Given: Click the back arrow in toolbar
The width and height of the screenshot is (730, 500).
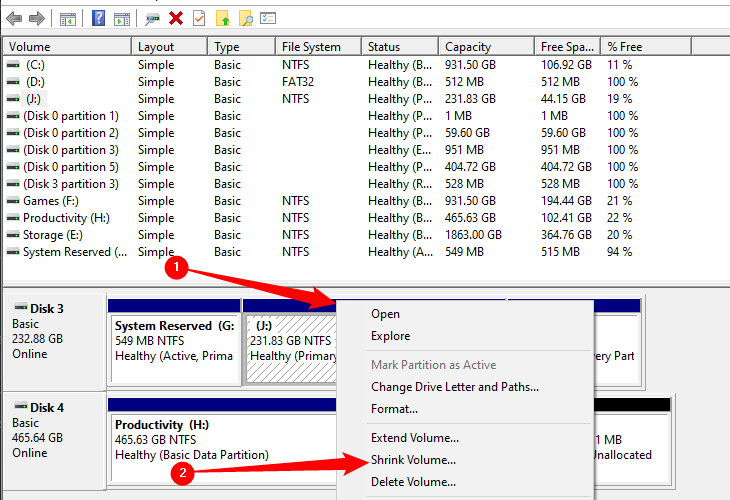Looking at the screenshot, I should click(14, 18).
